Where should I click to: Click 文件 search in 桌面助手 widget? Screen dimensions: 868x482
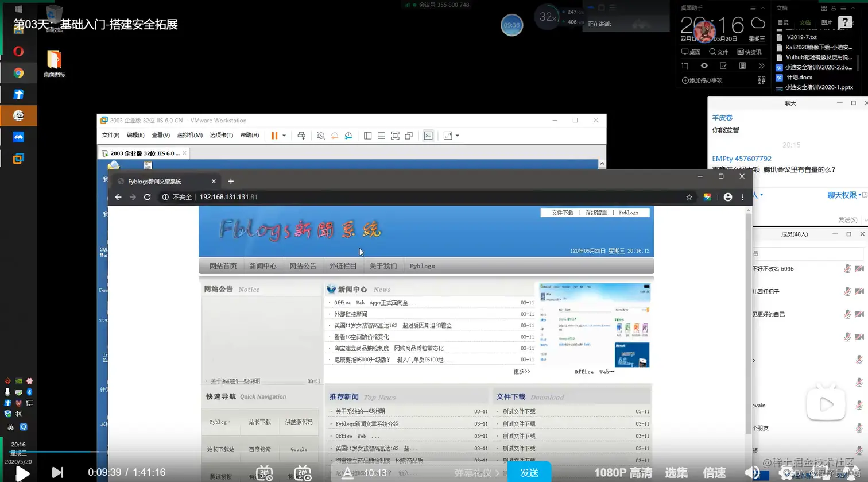coord(719,52)
